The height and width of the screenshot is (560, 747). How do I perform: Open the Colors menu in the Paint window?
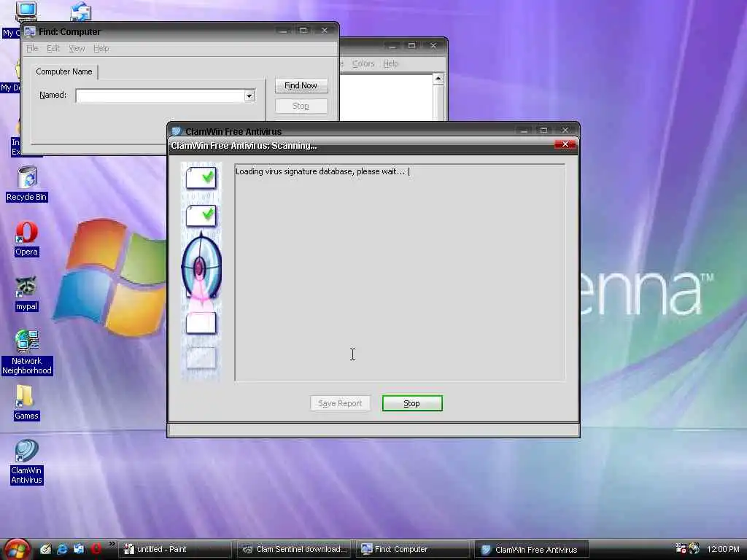tap(363, 63)
